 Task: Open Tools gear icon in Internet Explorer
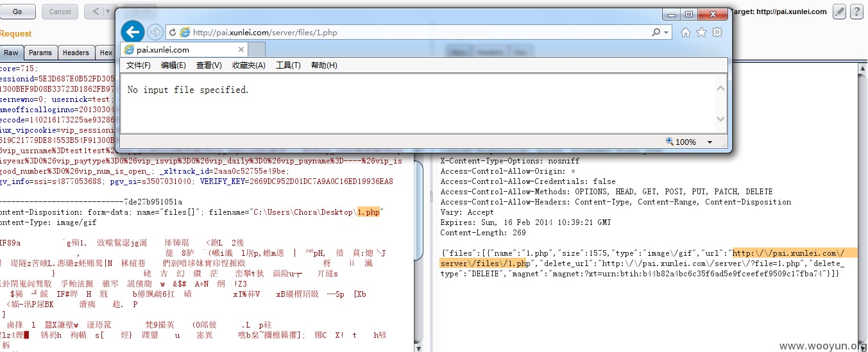717,32
